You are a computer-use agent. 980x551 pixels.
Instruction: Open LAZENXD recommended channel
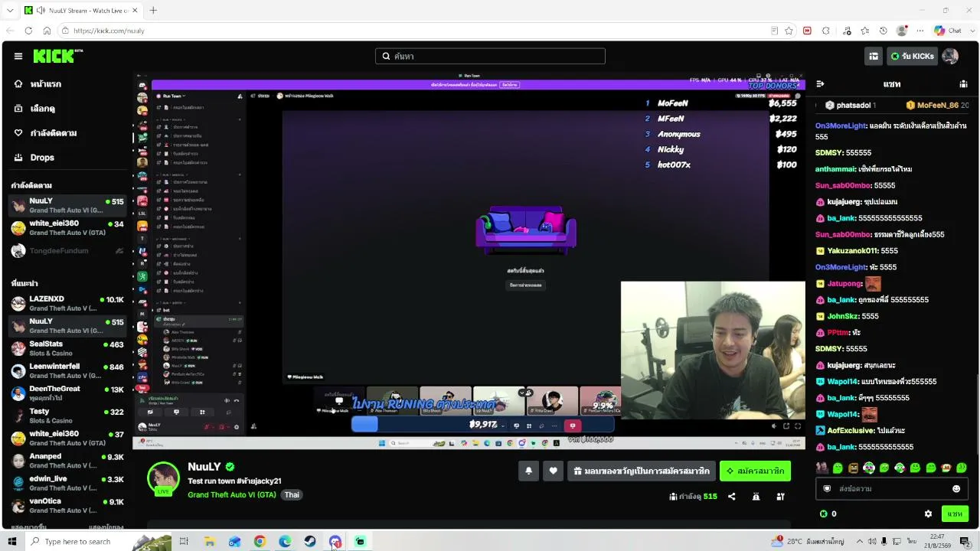point(67,304)
